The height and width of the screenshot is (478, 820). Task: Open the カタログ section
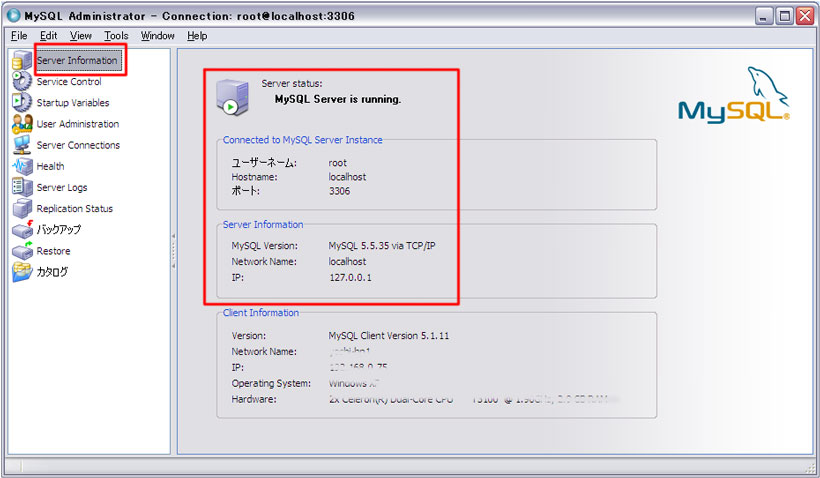point(52,272)
